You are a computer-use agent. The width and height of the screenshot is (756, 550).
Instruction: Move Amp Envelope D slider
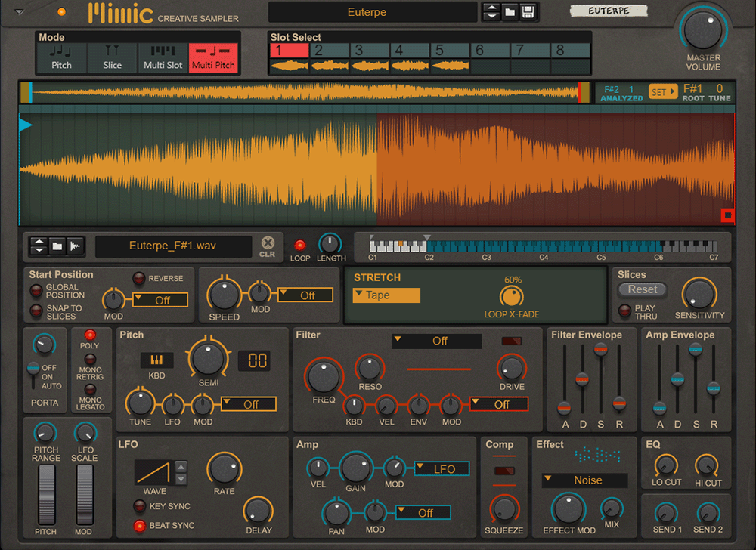pos(677,379)
